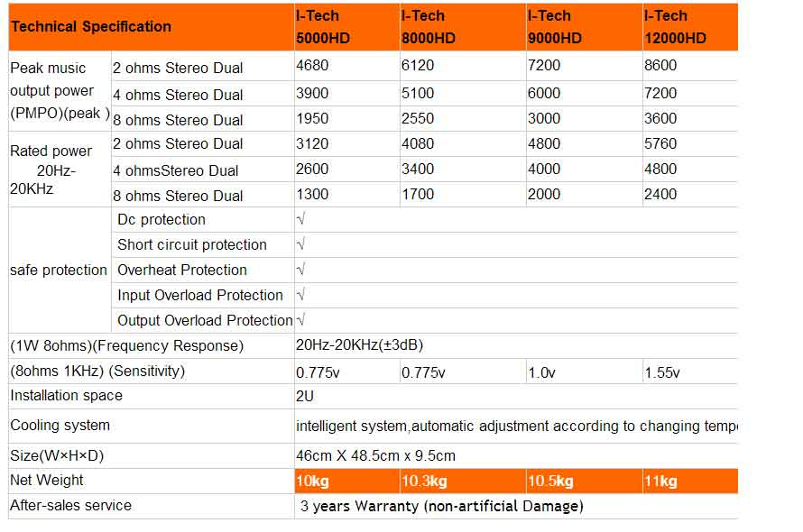Click 4800 in the I-Tech 12000HD column
The width and height of the screenshot is (803, 532).
pyautogui.click(x=660, y=169)
